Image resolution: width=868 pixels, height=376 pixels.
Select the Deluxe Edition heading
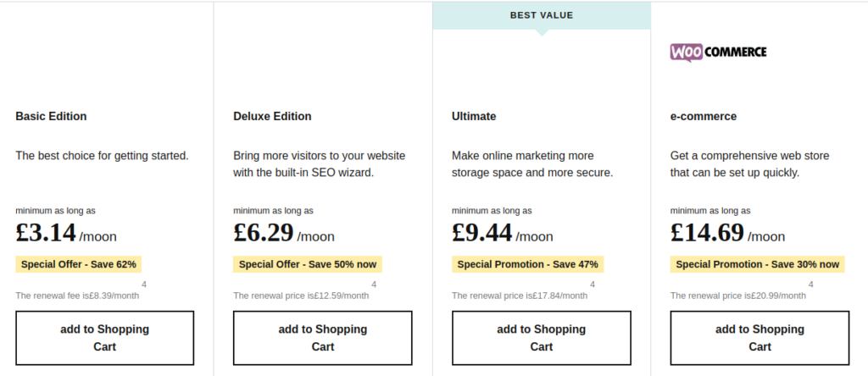[x=272, y=116]
